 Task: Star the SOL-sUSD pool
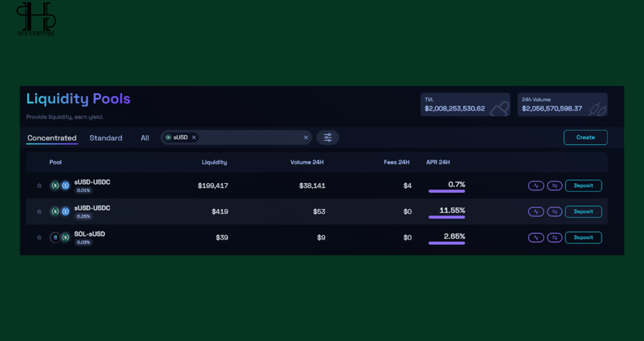(x=40, y=237)
